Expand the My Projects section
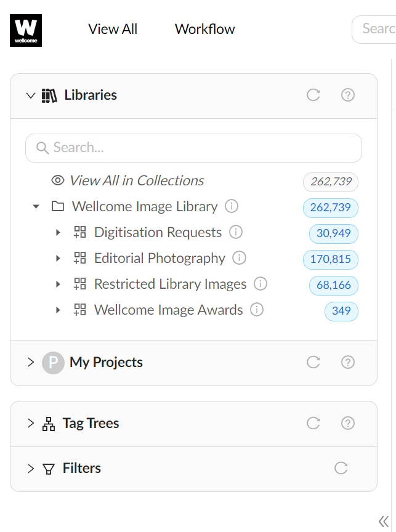 pyautogui.click(x=31, y=362)
